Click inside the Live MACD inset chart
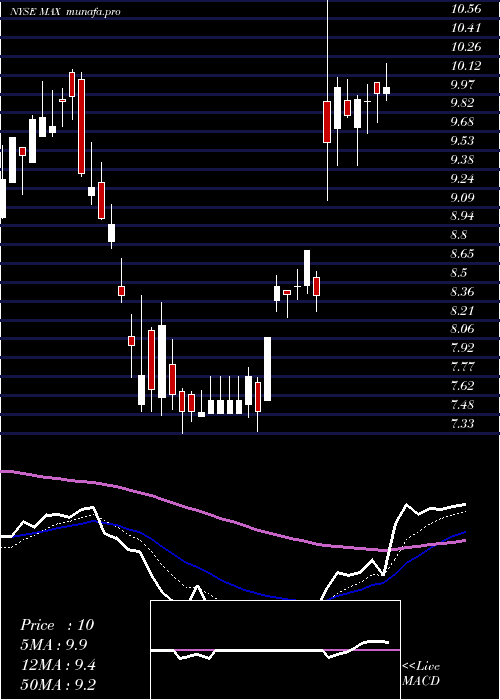The image size is (500, 700). [275, 650]
